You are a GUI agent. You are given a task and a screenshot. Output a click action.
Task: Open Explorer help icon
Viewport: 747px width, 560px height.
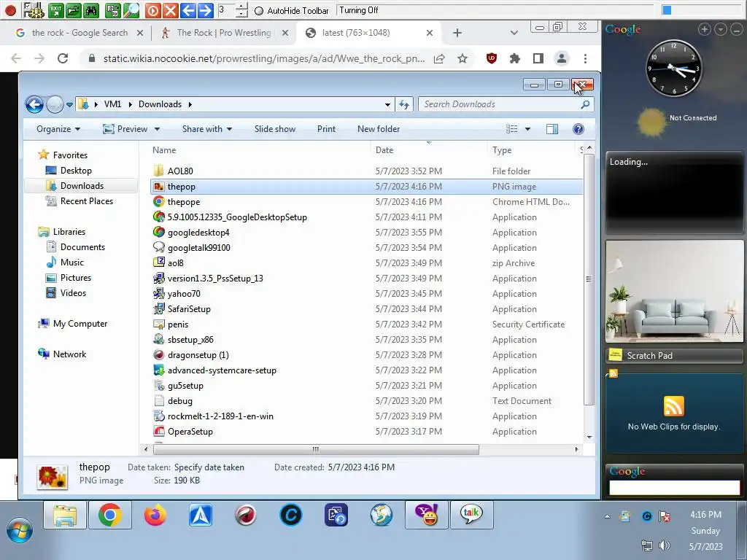(x=578, y=129)
